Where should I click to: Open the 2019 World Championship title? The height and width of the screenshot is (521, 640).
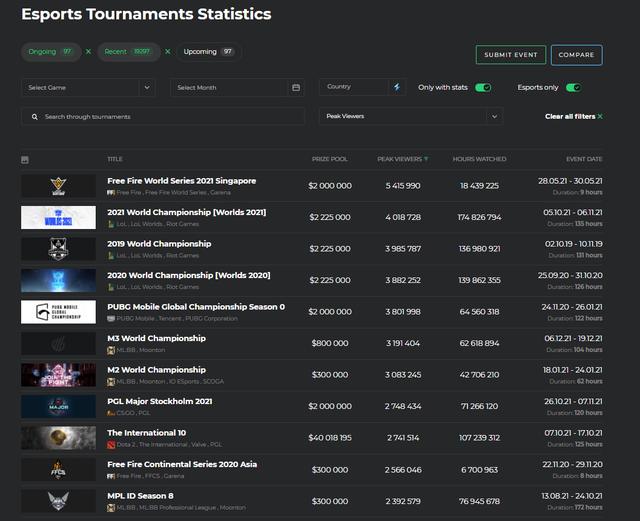[x=159, y=244]
